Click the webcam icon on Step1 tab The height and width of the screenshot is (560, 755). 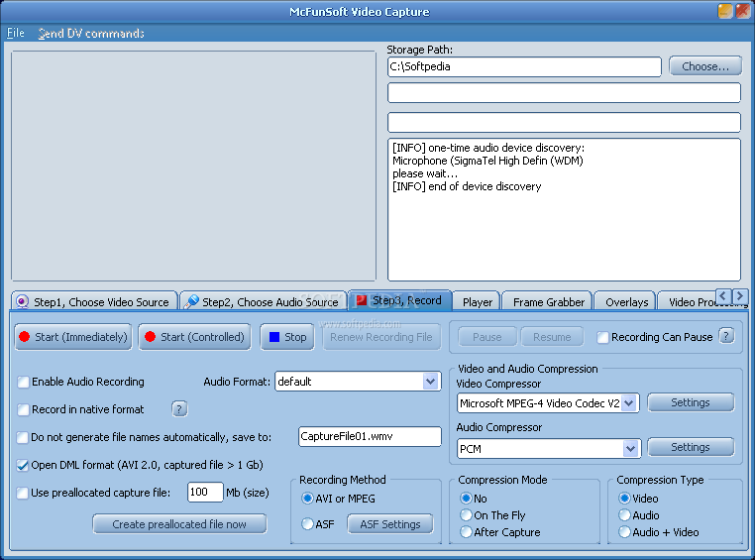click(22, 302)
